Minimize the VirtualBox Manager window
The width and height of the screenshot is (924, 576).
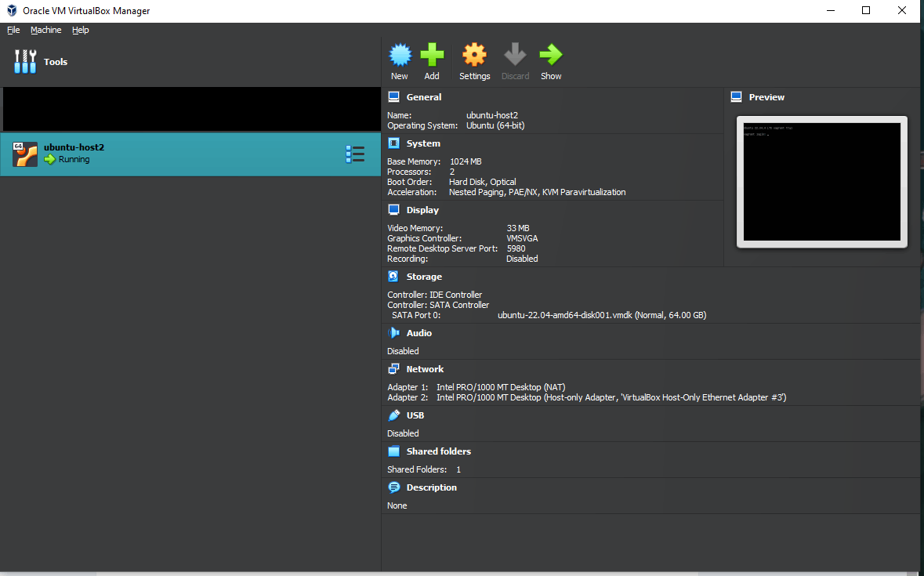coord(831,11)
